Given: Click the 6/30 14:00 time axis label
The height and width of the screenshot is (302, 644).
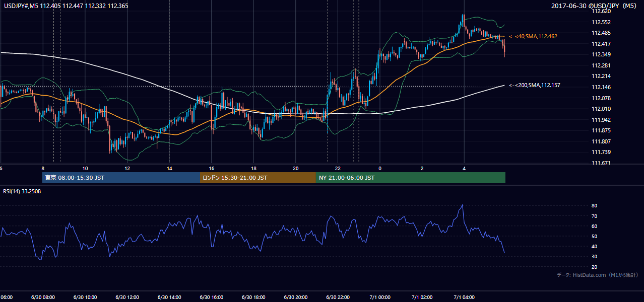Looking at the screenshot, I should click(x=169, y=297).
